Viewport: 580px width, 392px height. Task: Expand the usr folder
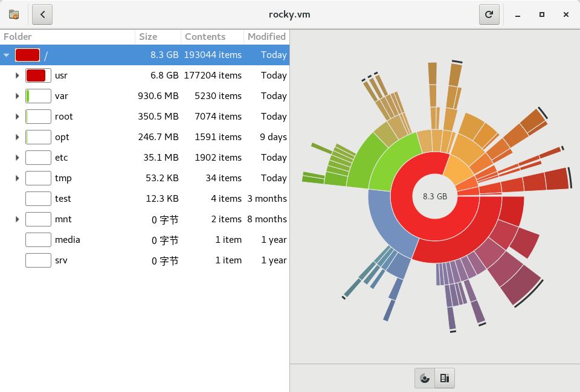tap(17, 76)
